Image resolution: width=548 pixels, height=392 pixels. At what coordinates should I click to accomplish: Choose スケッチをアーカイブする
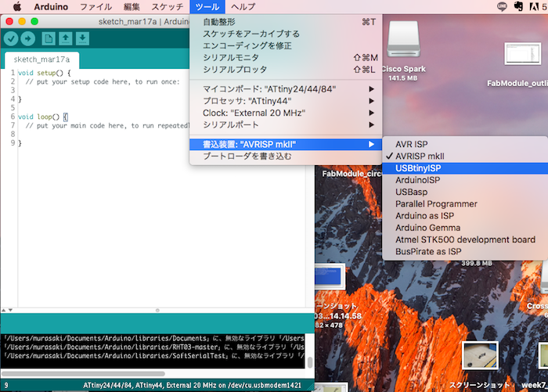286,34
